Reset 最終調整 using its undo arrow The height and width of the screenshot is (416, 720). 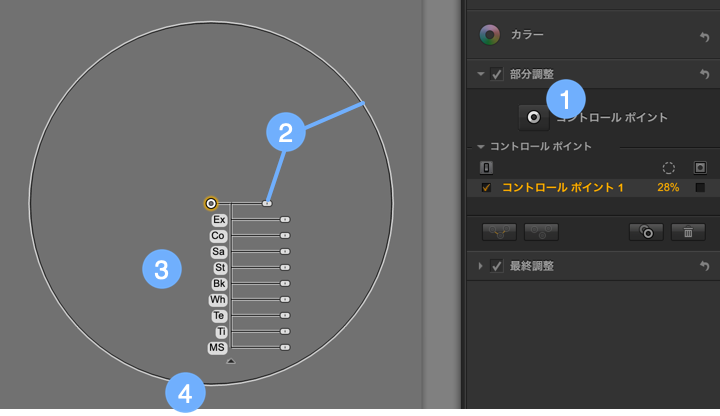click(x=704, y=266)
